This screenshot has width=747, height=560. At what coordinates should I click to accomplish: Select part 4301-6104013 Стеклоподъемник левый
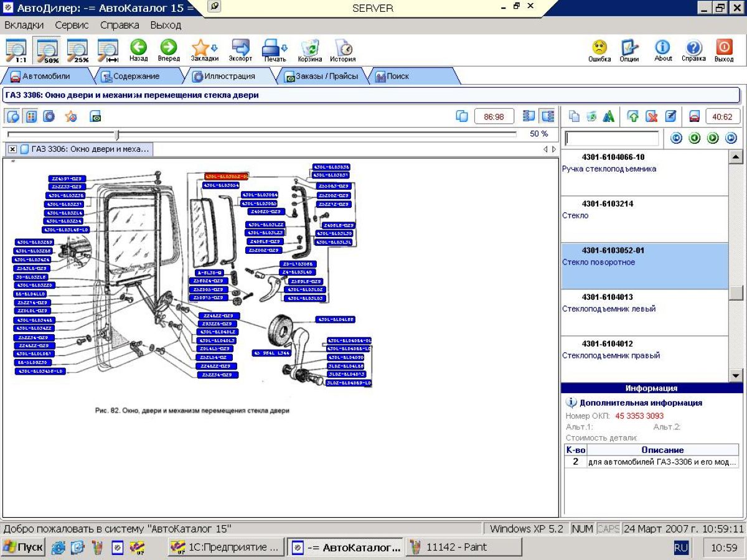point(644,303)
